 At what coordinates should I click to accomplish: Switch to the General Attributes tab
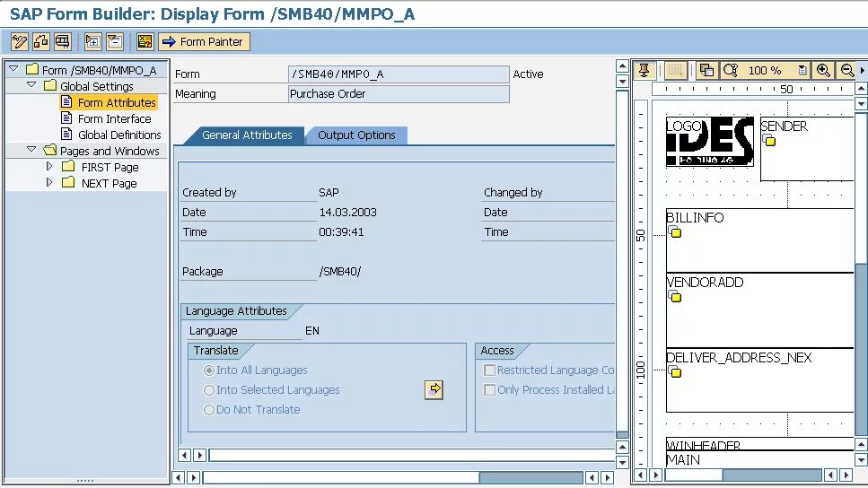246,135
